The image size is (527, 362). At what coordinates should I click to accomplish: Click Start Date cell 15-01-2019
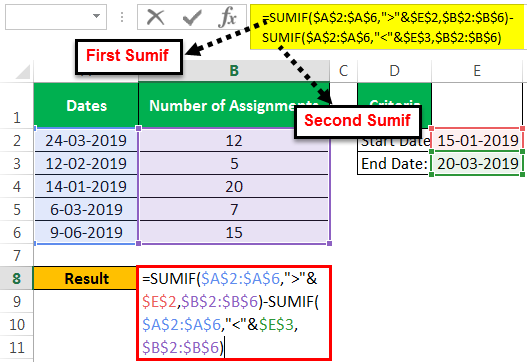477,140
